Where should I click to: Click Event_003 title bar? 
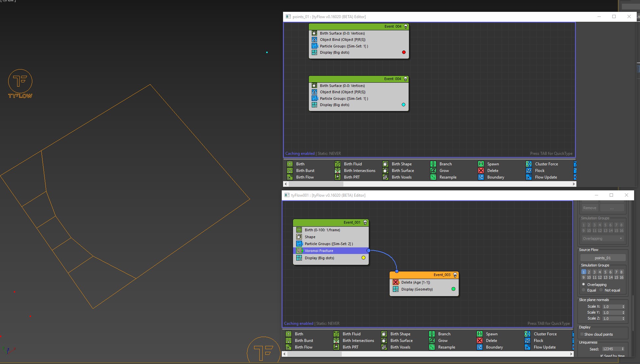[x=424, y=275]
